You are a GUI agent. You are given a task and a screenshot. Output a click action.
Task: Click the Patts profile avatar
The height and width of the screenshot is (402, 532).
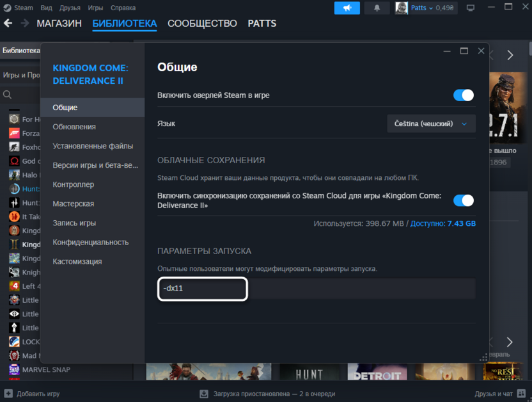[402, 8]
